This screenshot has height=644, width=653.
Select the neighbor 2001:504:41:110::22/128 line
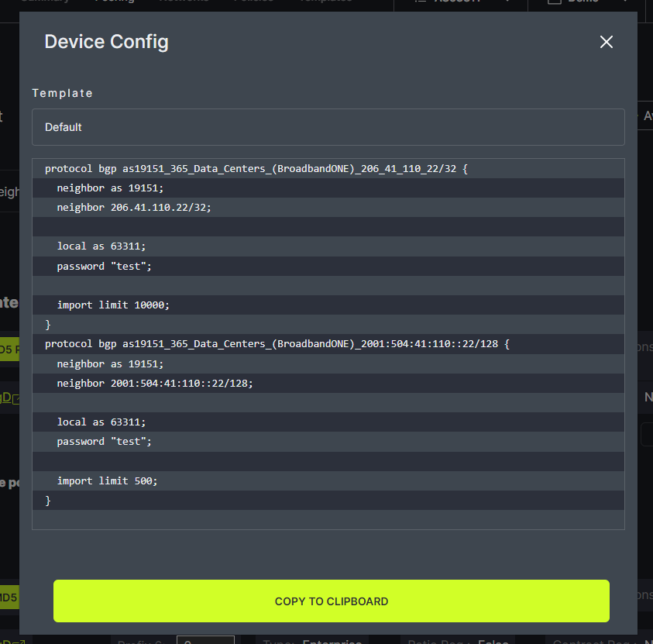click(x=155, y=383)
